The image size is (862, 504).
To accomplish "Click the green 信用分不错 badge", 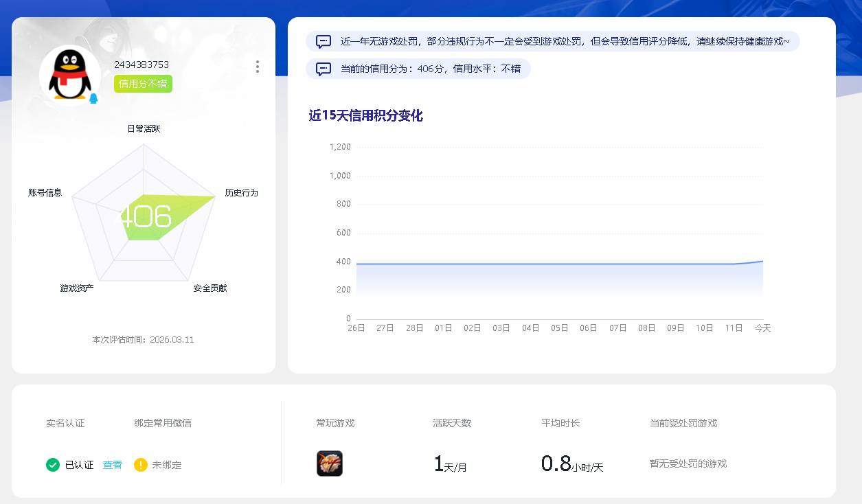I will coord(143,84).
